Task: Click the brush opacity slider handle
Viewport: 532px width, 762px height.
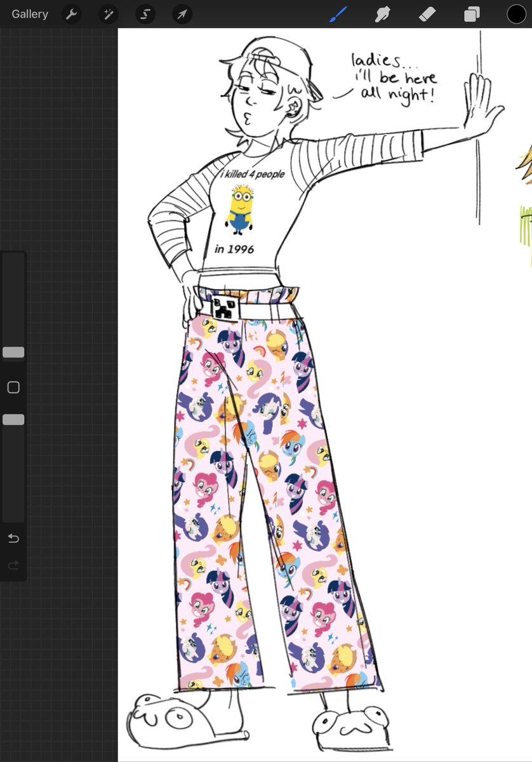Action: click(13, 420)
